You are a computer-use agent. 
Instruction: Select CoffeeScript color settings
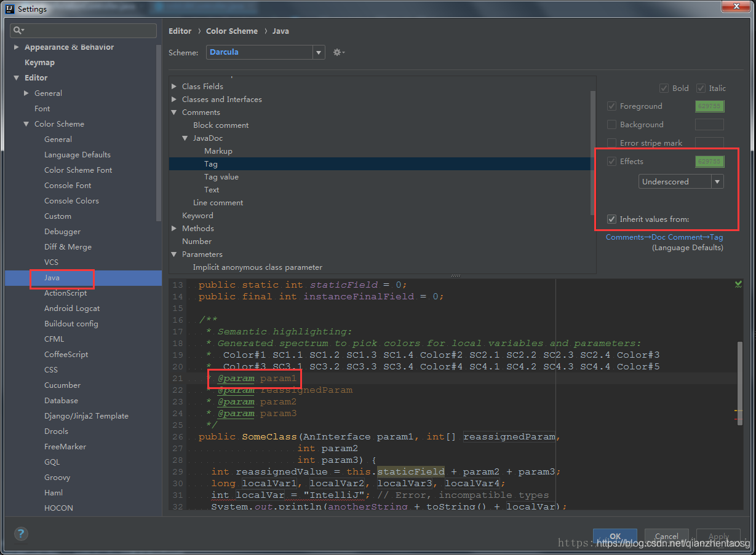[66, 355]
